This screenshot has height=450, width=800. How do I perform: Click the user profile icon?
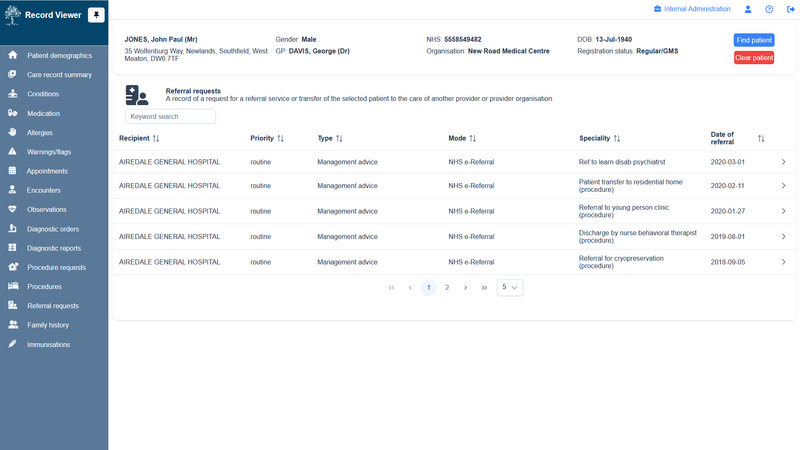(748, 9)
